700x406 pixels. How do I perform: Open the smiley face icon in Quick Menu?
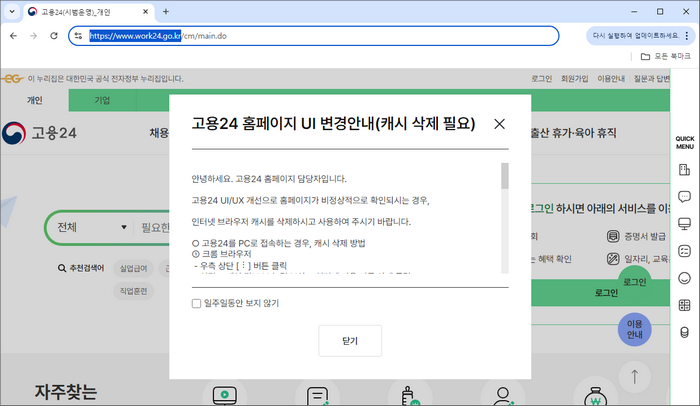(x=684, y=278)
